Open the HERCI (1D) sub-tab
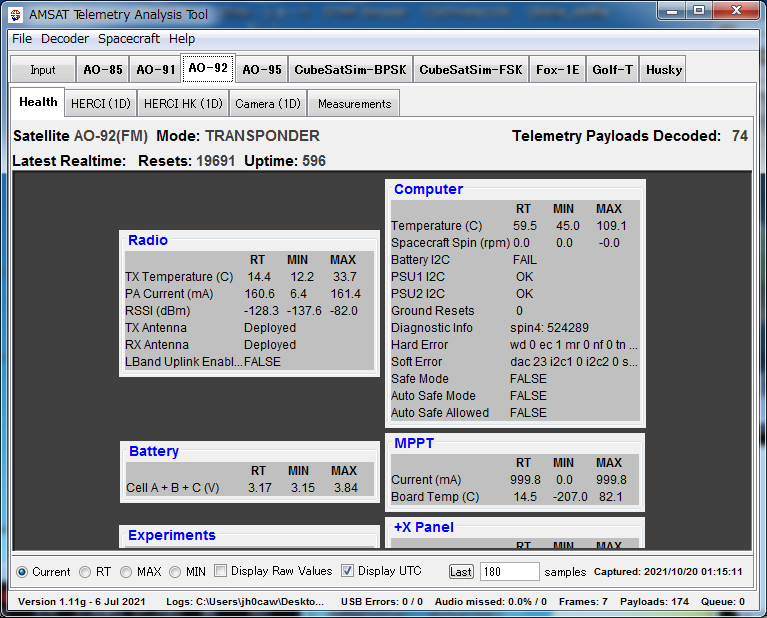This screenshot has width=767, height=618. point(101,104)
